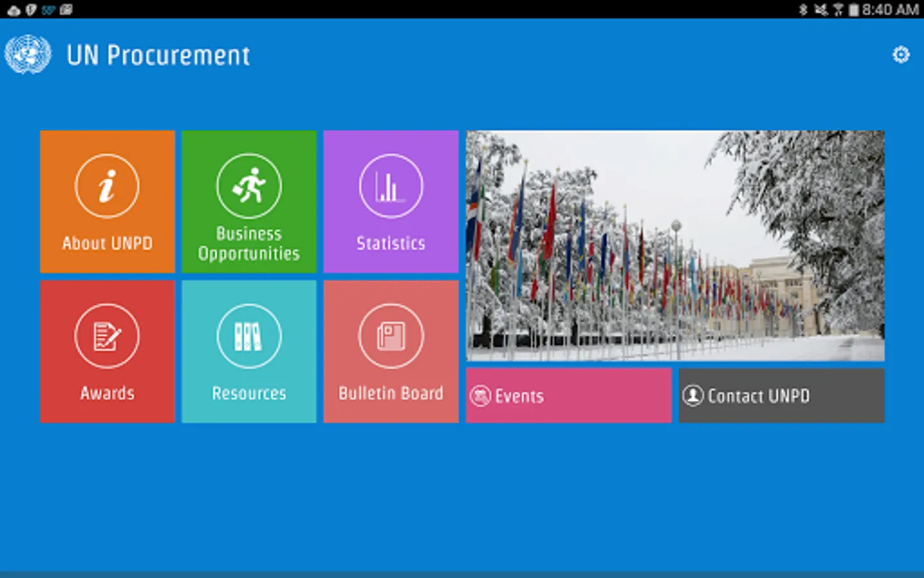The width and height of the screenshot is (924, 578).
Task: Open the Statistics bar chart icon
Action: 391,186
